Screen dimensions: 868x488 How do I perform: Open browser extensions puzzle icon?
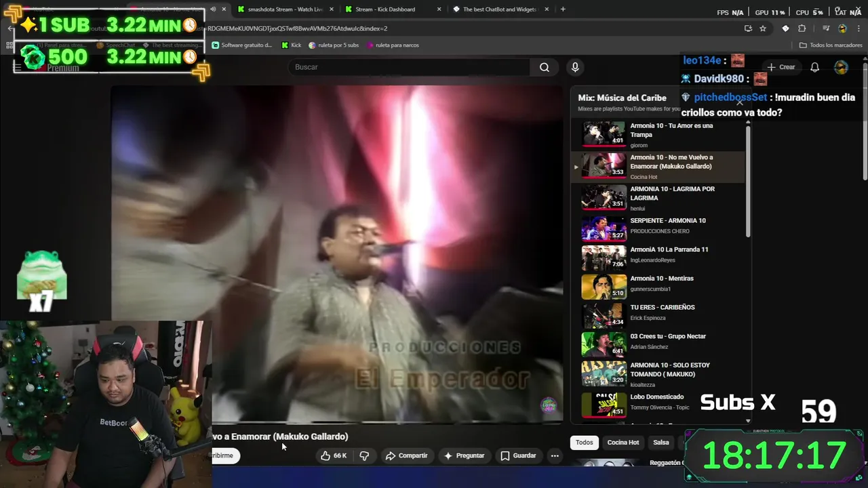pos(802,28)
